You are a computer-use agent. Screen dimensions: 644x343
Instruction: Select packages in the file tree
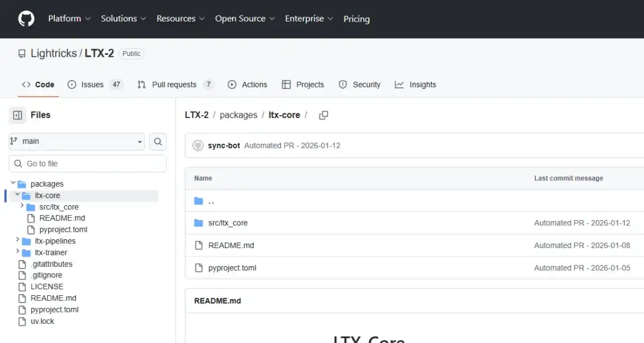[x=47, y=184]
